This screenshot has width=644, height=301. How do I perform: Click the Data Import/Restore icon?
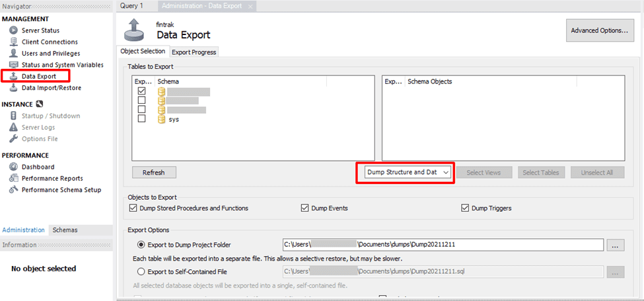(13, 87)
